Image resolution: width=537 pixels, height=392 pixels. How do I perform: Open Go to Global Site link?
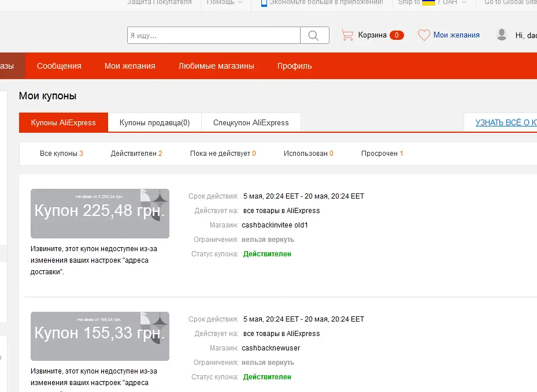(x=510, y=2)
